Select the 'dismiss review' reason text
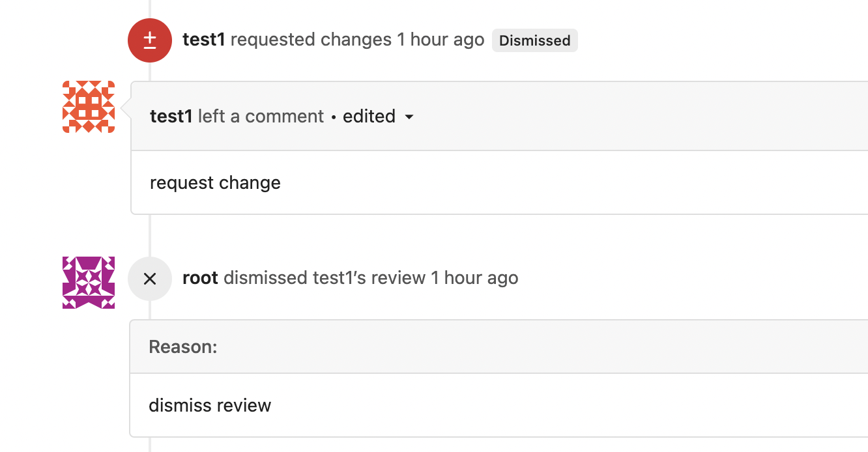 (x=210, y=406)
